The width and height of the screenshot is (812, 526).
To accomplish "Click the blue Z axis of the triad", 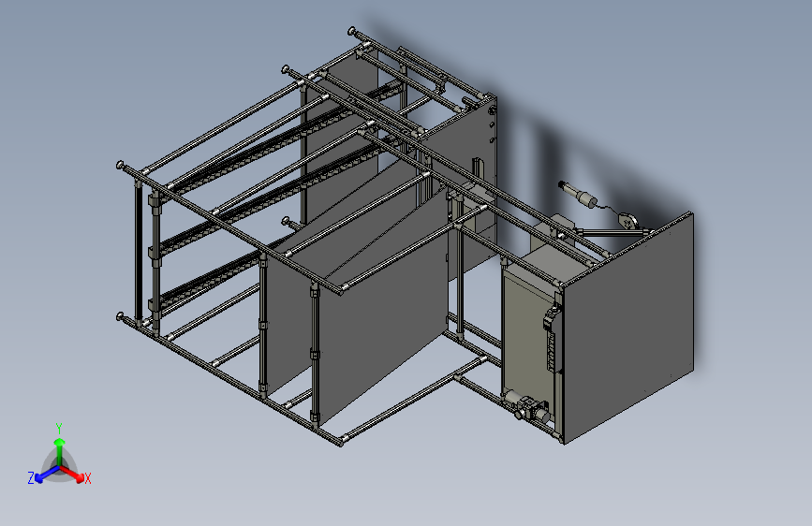I will 47,474.
